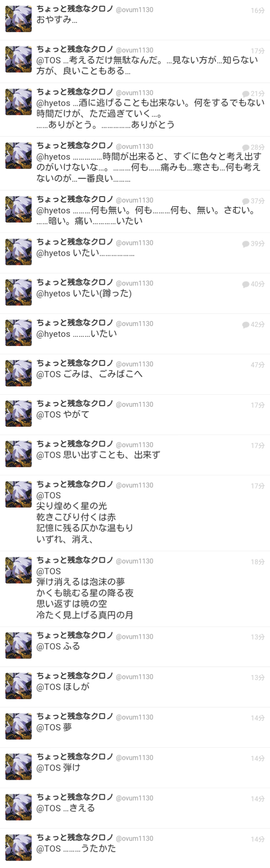Select the tweet text 弾け消えるは泡沫の夢
The width and height of the screenshot is (270, 868).
[x=81, y=582]
